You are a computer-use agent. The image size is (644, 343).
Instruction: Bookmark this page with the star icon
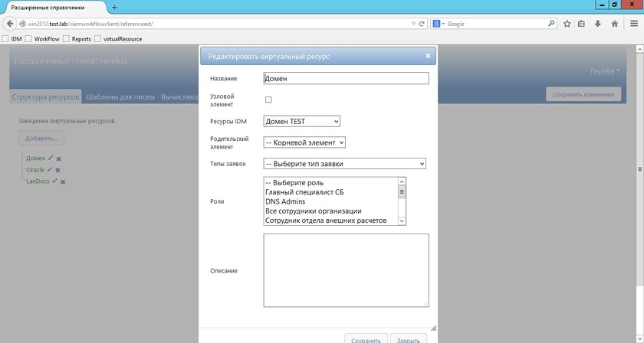(x=567, y=24)
